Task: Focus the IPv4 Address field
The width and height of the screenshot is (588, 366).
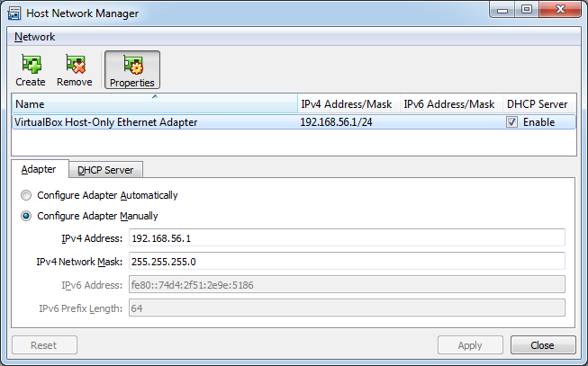Action: 347,238
